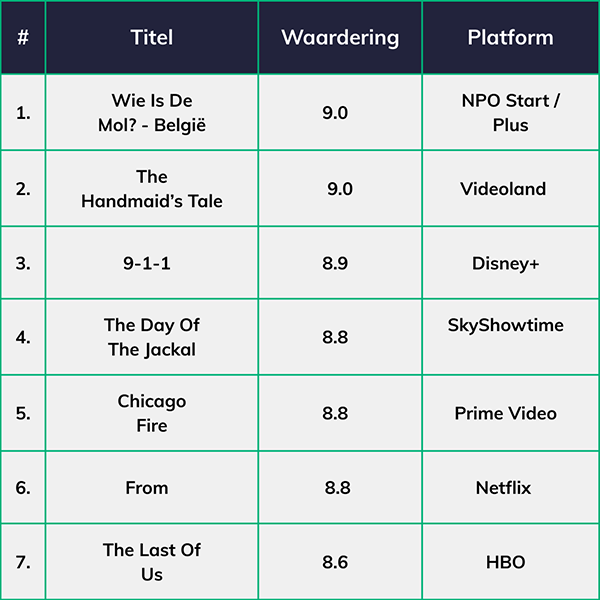Open The Handmaid's Tale title
600x600 pixels.
click(x=152, y=189)
